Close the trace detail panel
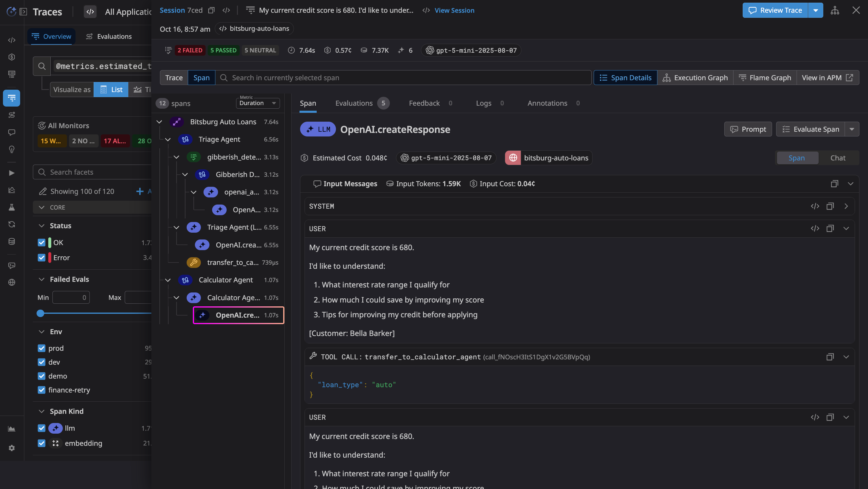This screenshot has height=489, width=868. pos(856,10)
